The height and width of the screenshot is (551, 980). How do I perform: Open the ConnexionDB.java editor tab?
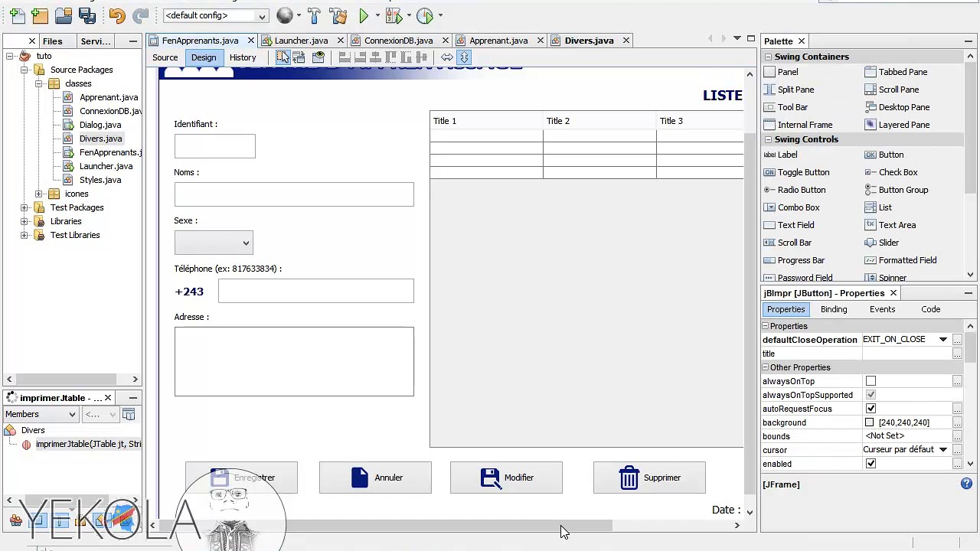point(398,41)
